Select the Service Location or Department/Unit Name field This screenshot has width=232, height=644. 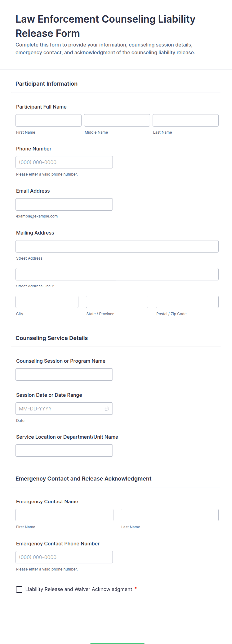tap(64, 450)
